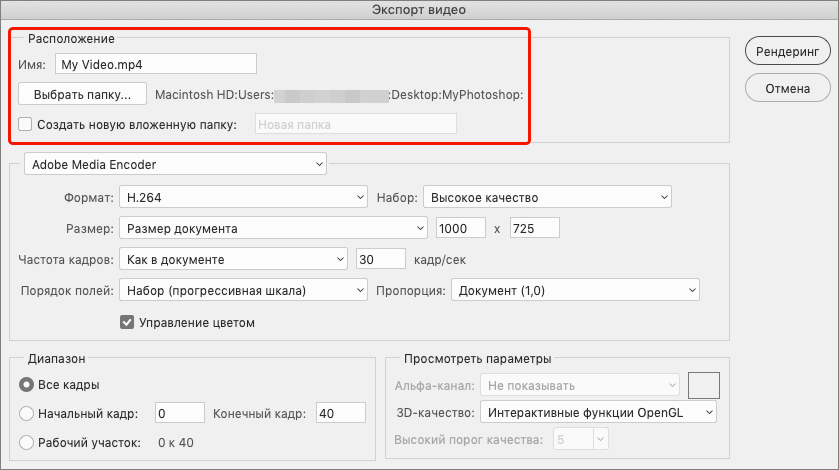839x470 pixels.
Task: Open the 3D-качество dropdown
Action: (x=598, y=411)
